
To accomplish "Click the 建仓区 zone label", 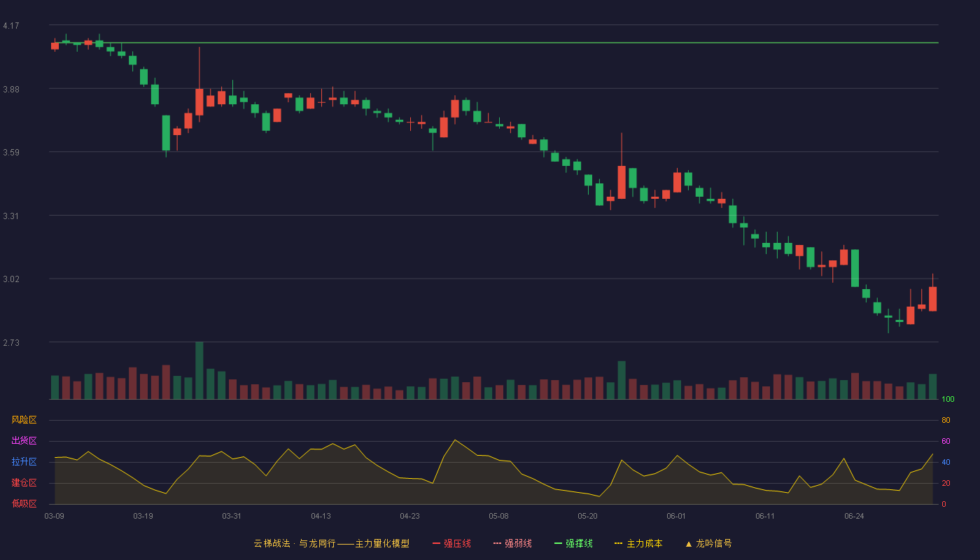I will [x=24, y=483].
